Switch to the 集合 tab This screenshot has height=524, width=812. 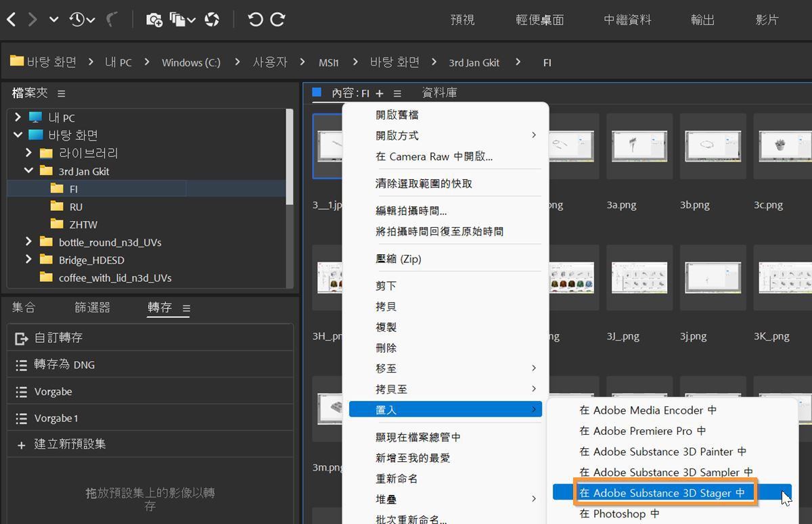coord(24,308)
